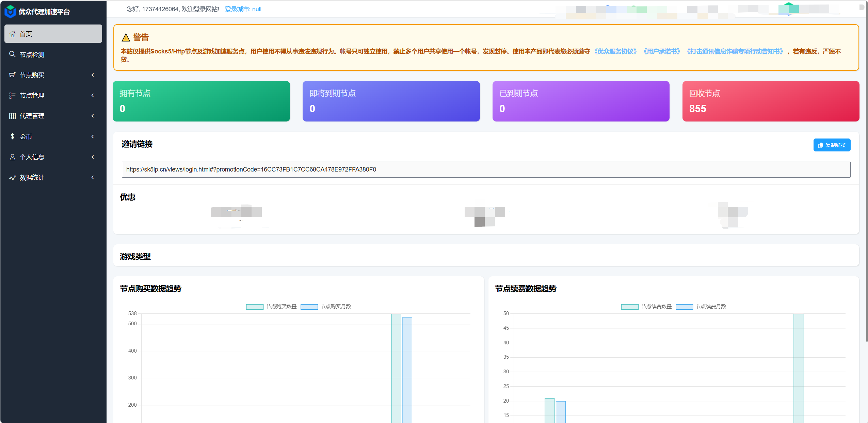Click the 警告 heading text

click(x=141, y=37)
